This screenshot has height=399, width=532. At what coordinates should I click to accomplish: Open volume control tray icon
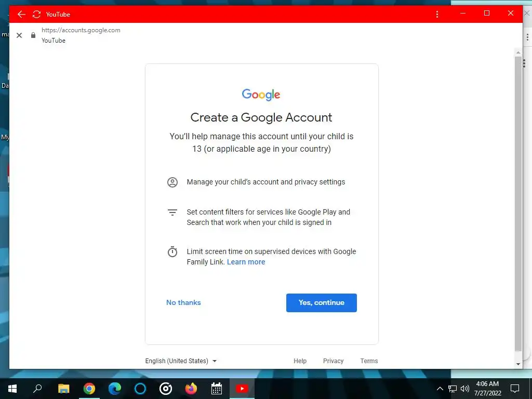tap(465, 389)
